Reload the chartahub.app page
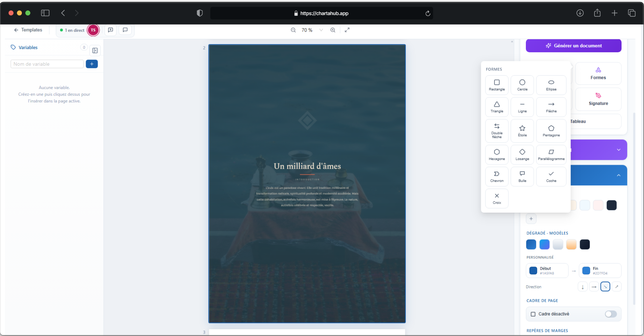644x336 pixels. (x=428, y=13)
